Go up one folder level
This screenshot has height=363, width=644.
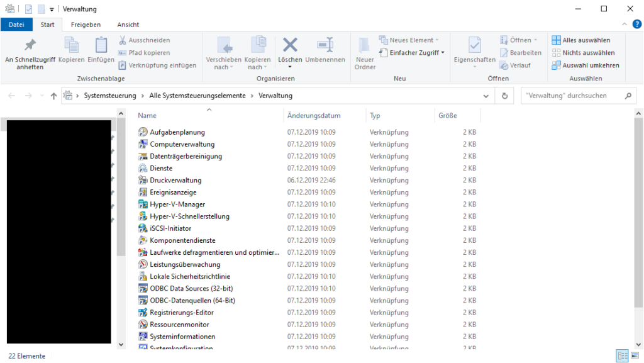[x=53, y=96]
